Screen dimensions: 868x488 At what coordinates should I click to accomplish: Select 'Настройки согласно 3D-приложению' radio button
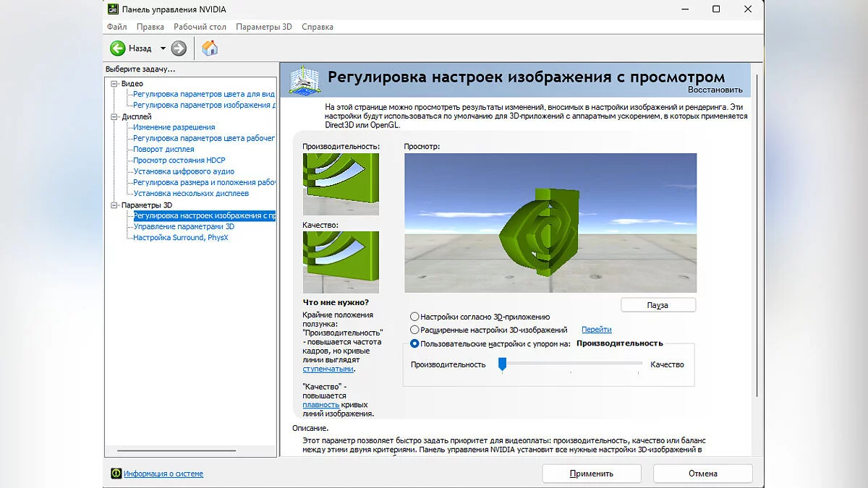(x=414, y=317)
